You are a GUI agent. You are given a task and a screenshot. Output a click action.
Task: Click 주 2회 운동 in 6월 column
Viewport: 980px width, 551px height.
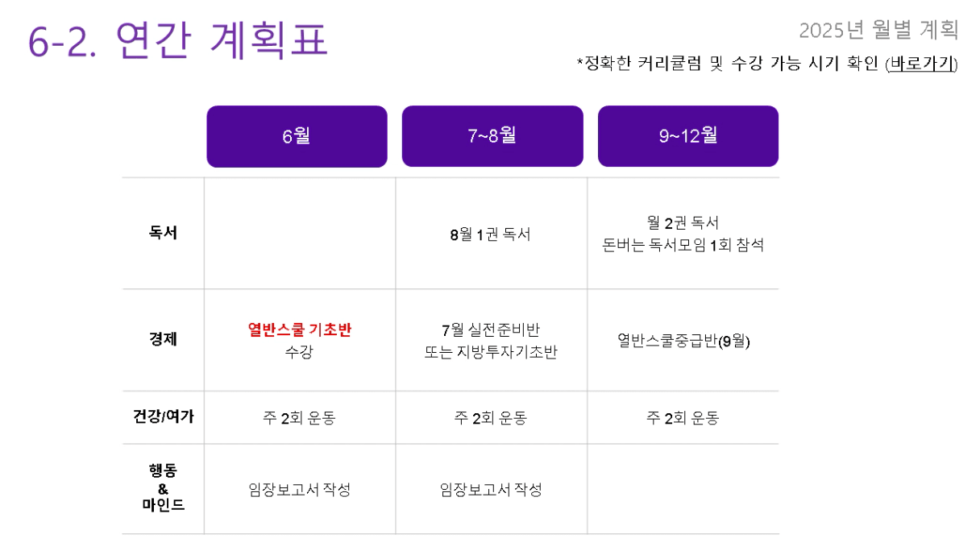coord(300,418)
